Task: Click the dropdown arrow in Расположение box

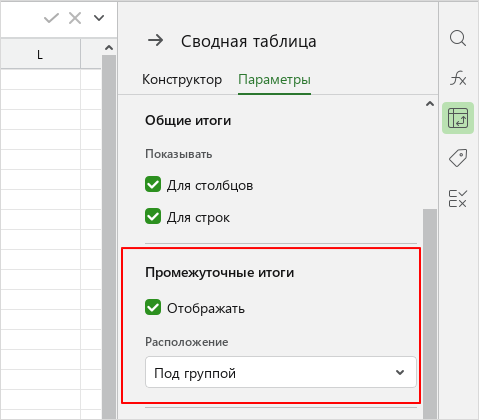Action: [x=400, y=372]
